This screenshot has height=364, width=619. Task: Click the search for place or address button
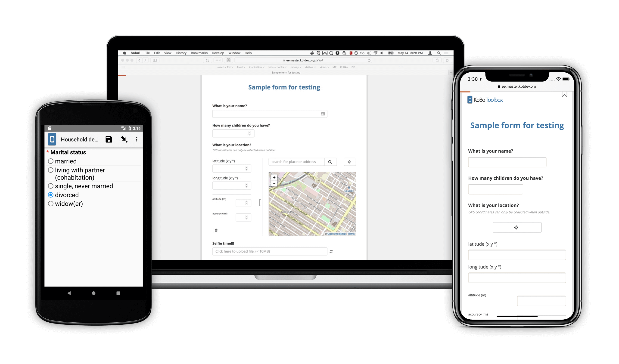pos(330,161)
